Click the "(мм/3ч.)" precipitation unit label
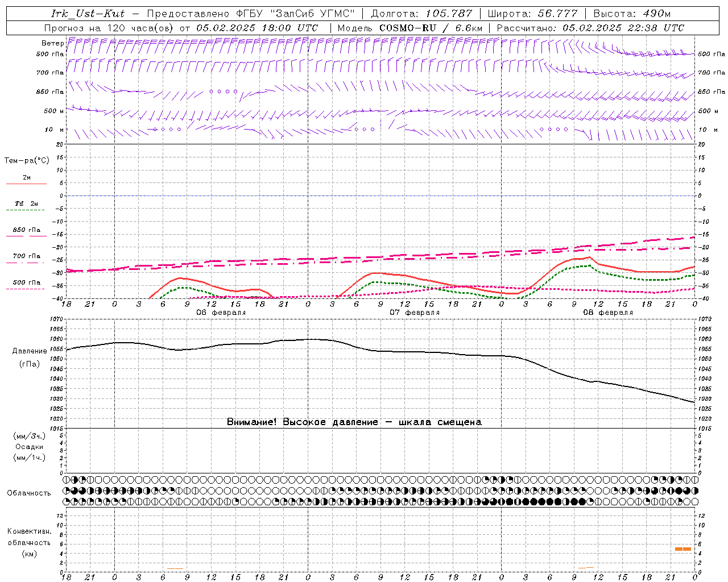Image resolution: width=728 pixels, height=582 pixels. (30, 436)
